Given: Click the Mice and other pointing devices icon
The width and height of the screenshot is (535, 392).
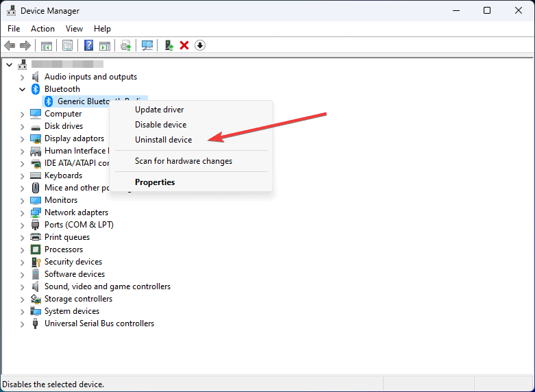Looking at the screenshot, I should (x=36, y=188).
